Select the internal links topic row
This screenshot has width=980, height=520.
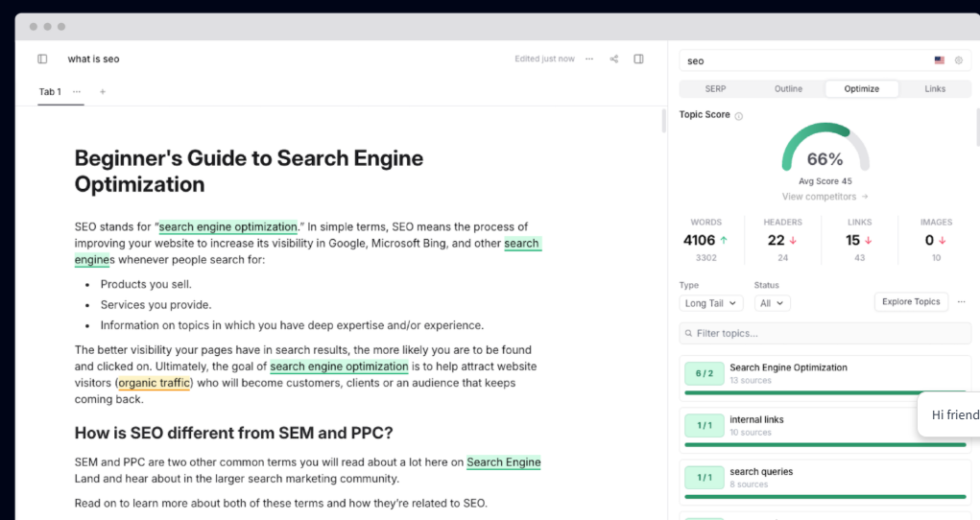[825, 430]
